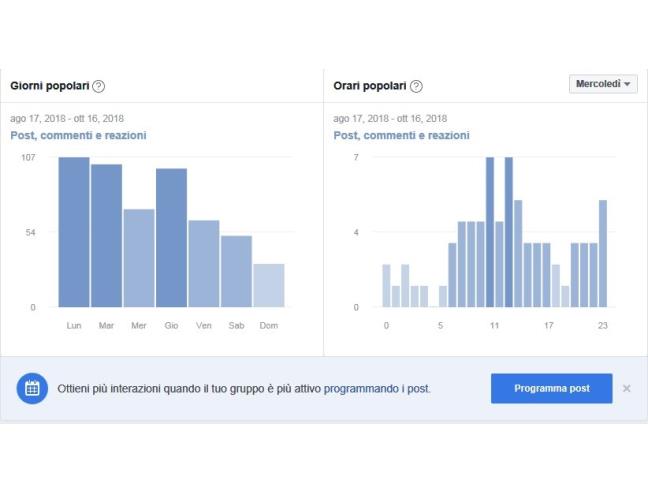
Task: Click 'Post, commenti e reazioni' under Orari popolari
Action: click(401, 135)
